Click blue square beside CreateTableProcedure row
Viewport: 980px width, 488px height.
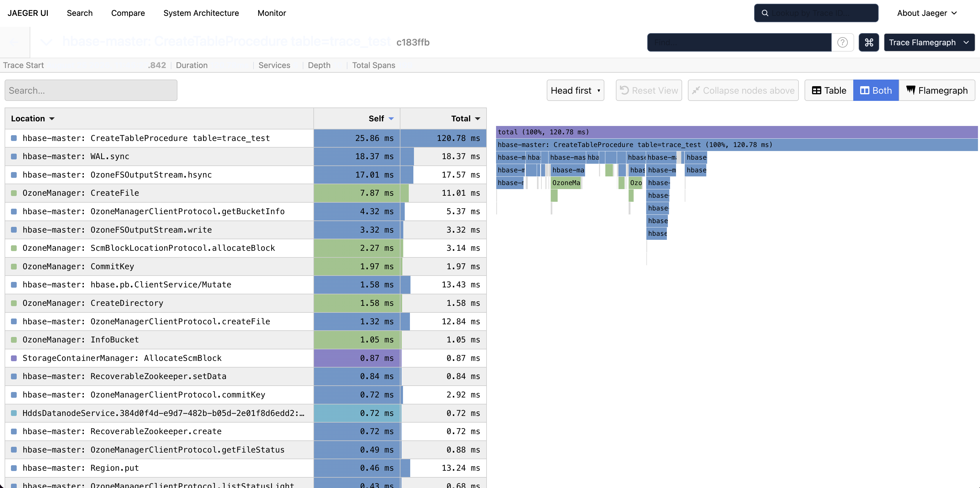pyautogui.click(x=14, y=138)
